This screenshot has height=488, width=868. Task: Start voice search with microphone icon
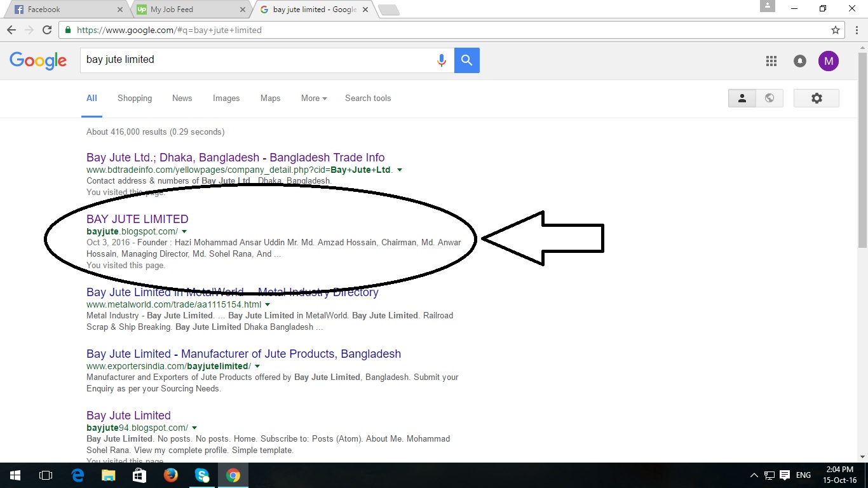tap(441, 60)
